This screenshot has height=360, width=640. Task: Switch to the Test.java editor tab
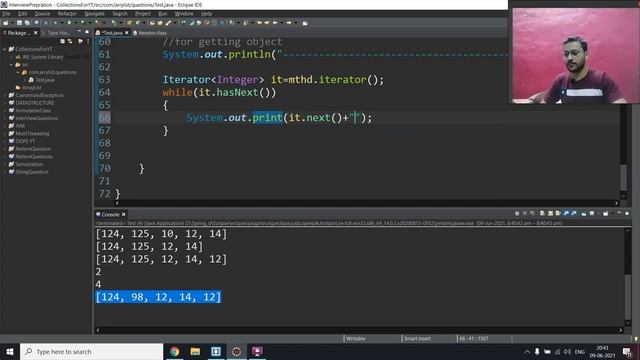pyautogui.click(x=111, y=33)
